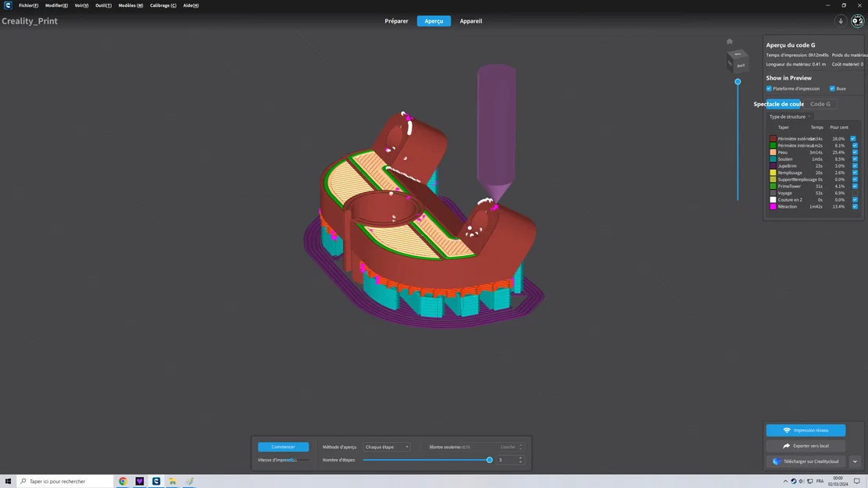The height and width of the screenshot is (488, 868).
Task: Open the user account icon top right
Action: 856,21
